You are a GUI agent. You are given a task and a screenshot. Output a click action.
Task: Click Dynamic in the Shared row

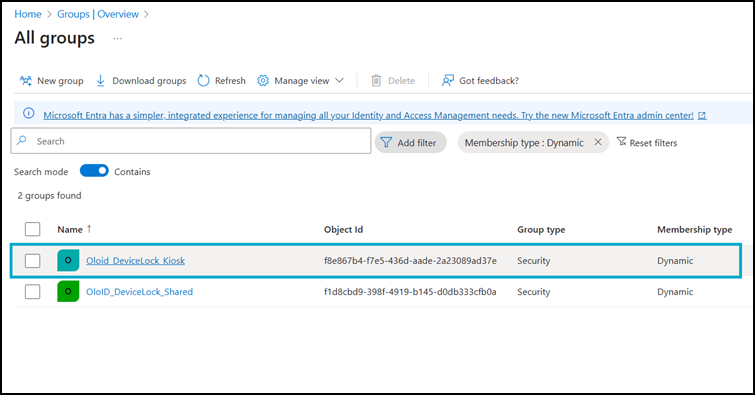point(675,291)
